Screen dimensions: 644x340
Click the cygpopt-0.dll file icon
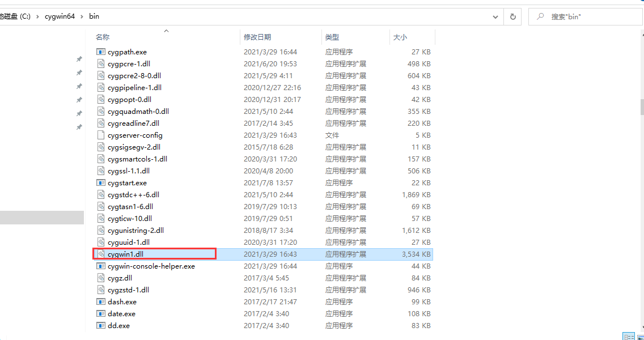[x=101, y=100]
